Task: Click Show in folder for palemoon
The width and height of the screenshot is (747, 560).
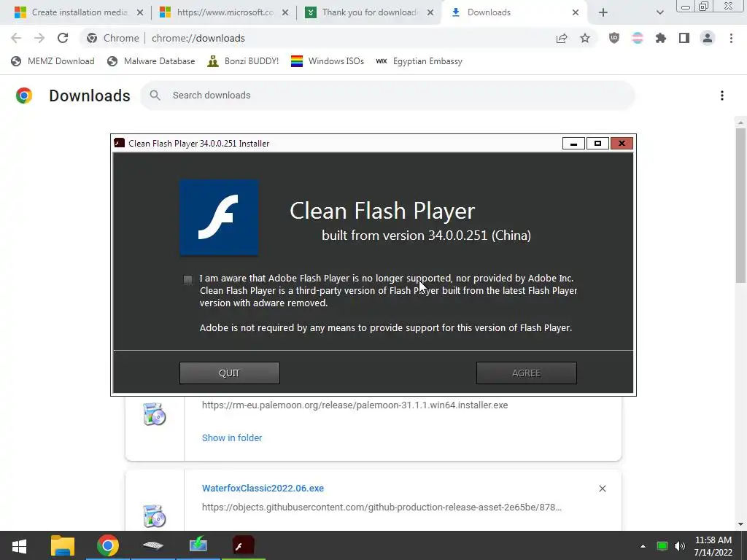Action: coord(231,437)
